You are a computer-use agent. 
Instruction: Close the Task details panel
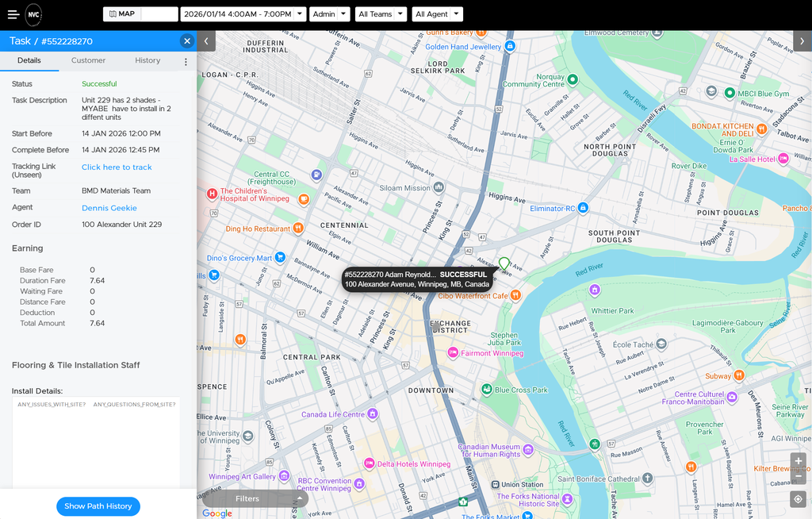[187, 41]
